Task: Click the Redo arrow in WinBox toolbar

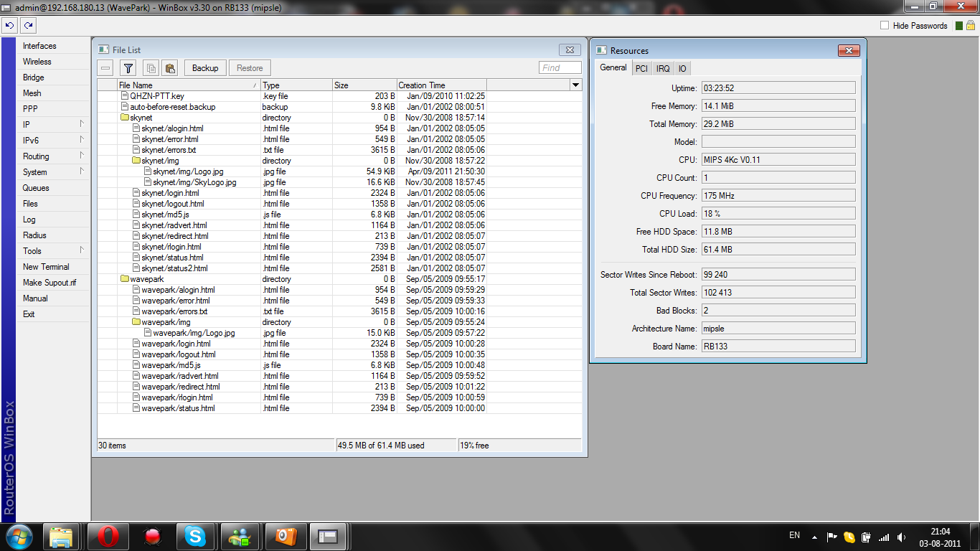Action: tap(28, 25)
